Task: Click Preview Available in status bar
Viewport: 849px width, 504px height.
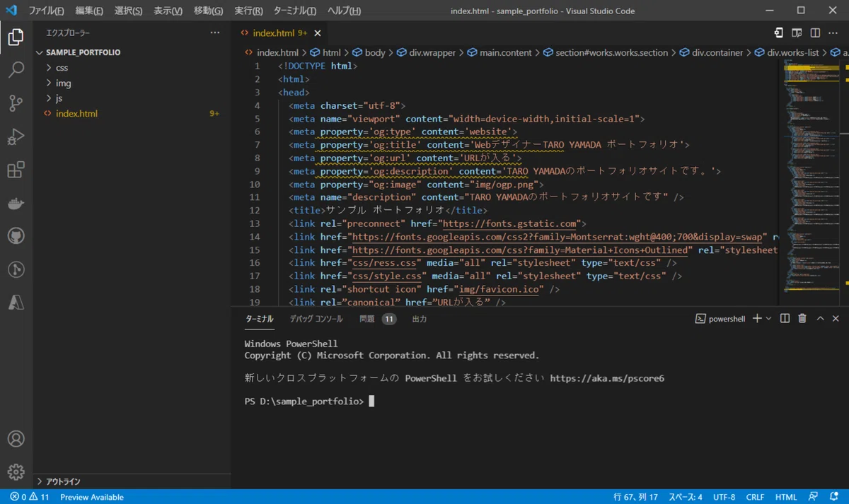Action: (x=92, y=497)
